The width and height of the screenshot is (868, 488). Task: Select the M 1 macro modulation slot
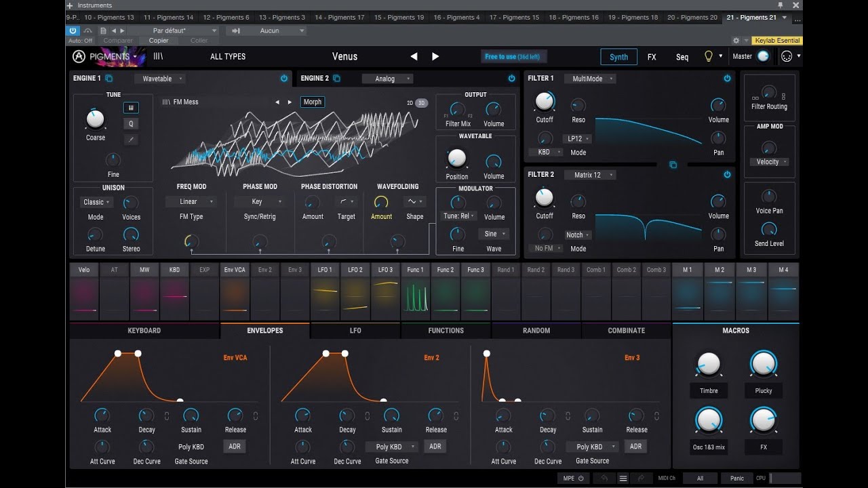(x=688, y=291)
